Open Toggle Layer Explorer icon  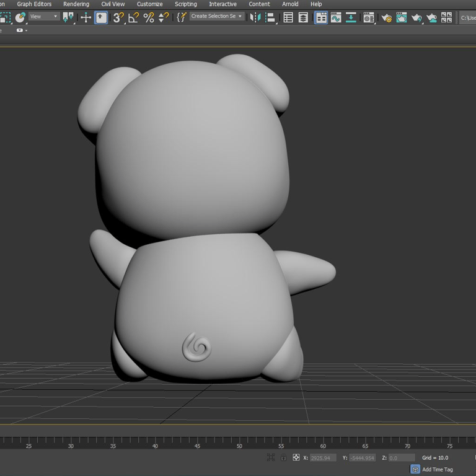pos(303,17)
